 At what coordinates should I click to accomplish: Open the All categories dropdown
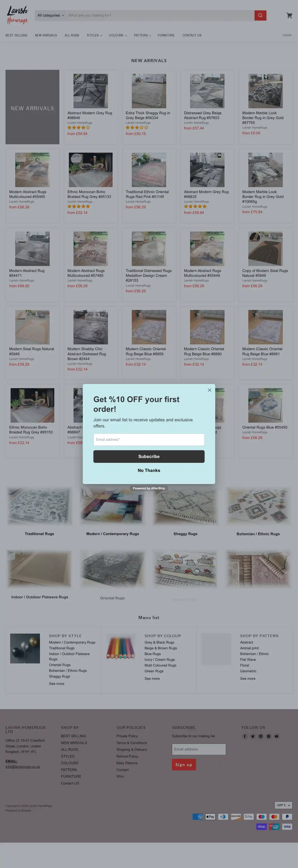(51, 15)
